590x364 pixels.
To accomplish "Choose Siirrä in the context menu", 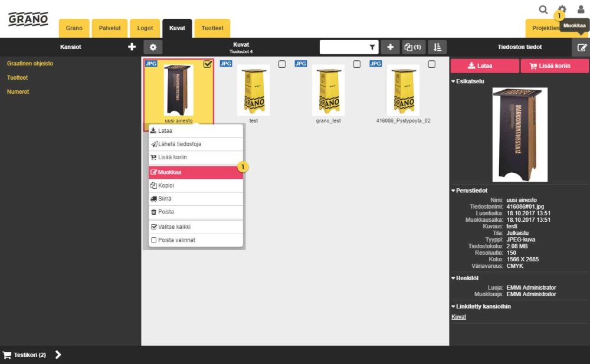I will pyautogui.click(x=196, y=199).
